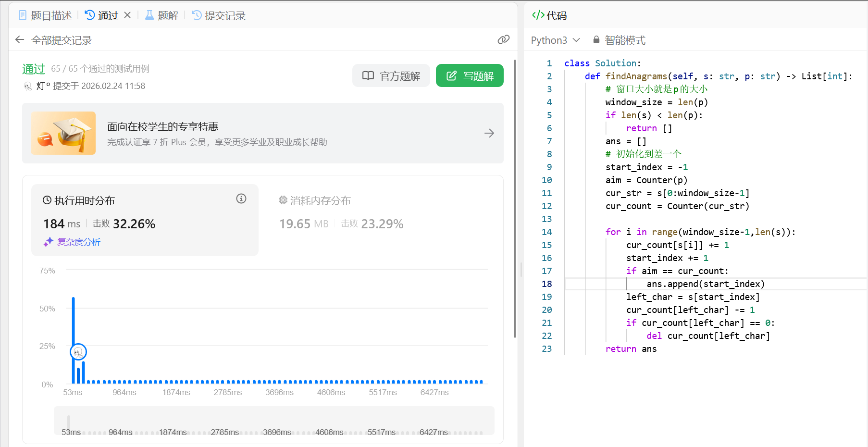Open the 提交记录 tab
This screenshot has width=868, height=447.
click(219, 16)
